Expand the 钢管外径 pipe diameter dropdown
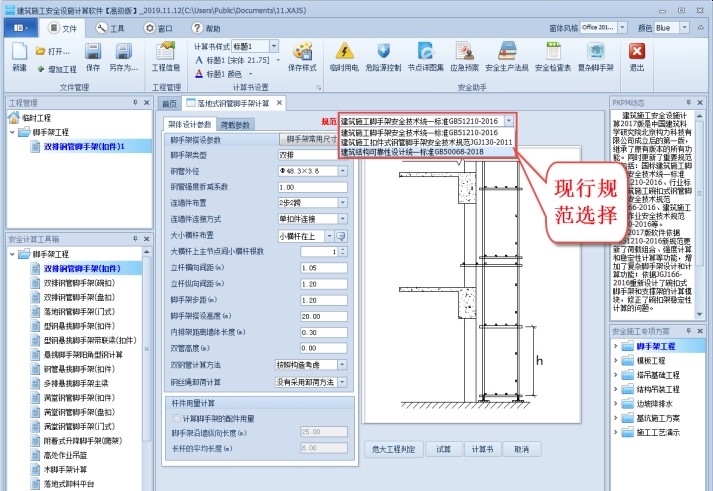This screenshot has width=713, height=491. 342,172
